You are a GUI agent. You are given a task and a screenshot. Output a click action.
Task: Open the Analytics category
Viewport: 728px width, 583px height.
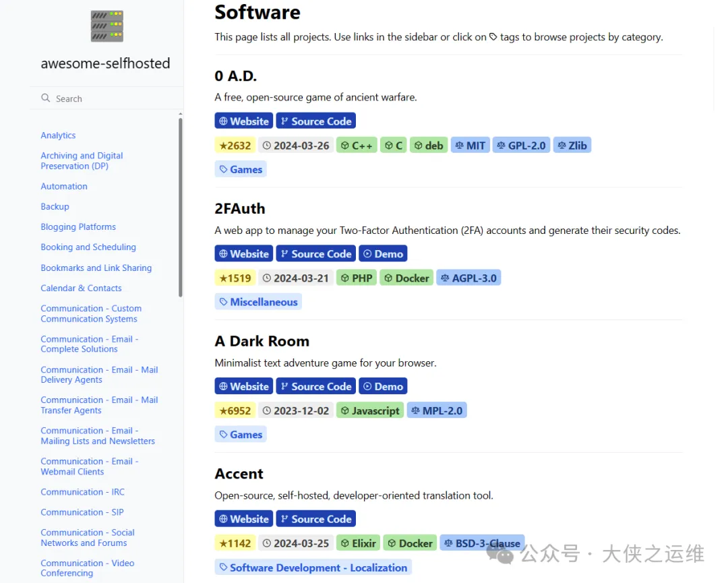point(58,135)
